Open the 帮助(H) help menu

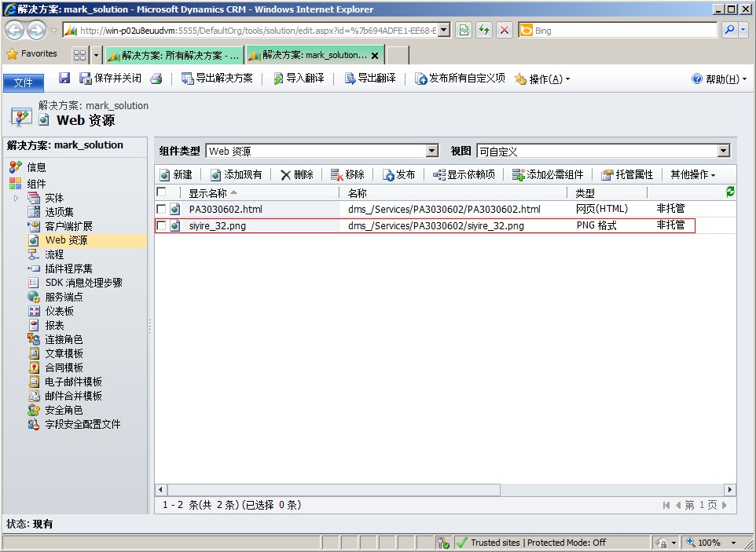[719, 79]
